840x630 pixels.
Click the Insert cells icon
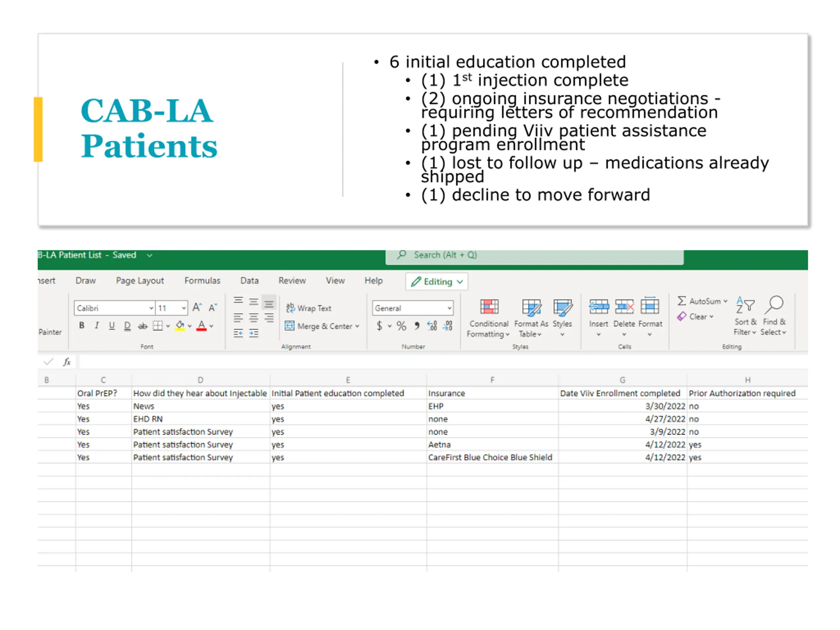point(598,306)
